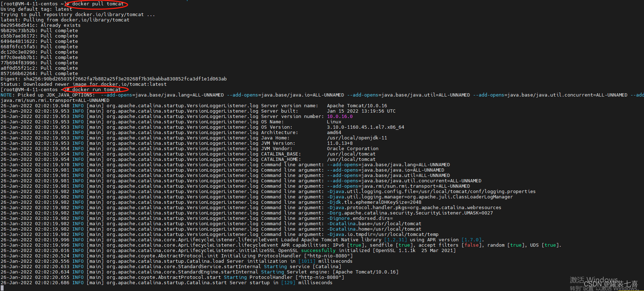
Task: Click 'Server initialization in [1011] milliseconds'
Action: 289,261
